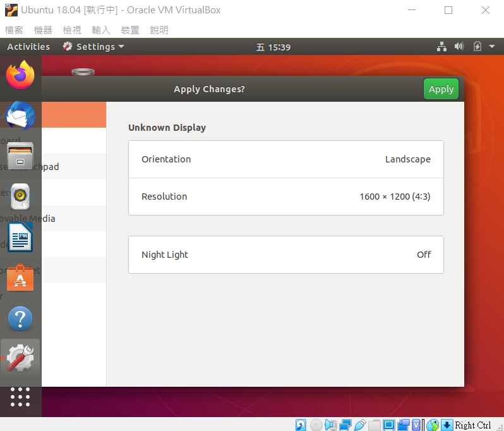
Task: Open the Settings app menu dropdown
Action: click(x=93, y=47)
